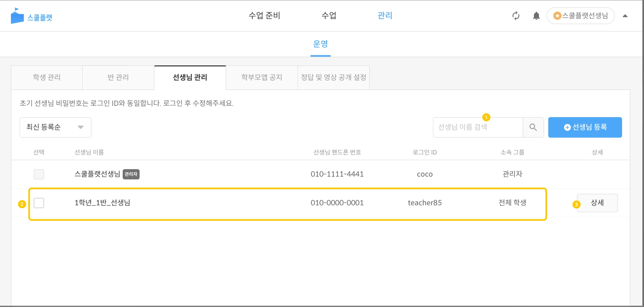The width and height of the screenshot is (644, 307).
Task: Focus the 선생님 이름 검색 field
Action: tap(478, 127)
